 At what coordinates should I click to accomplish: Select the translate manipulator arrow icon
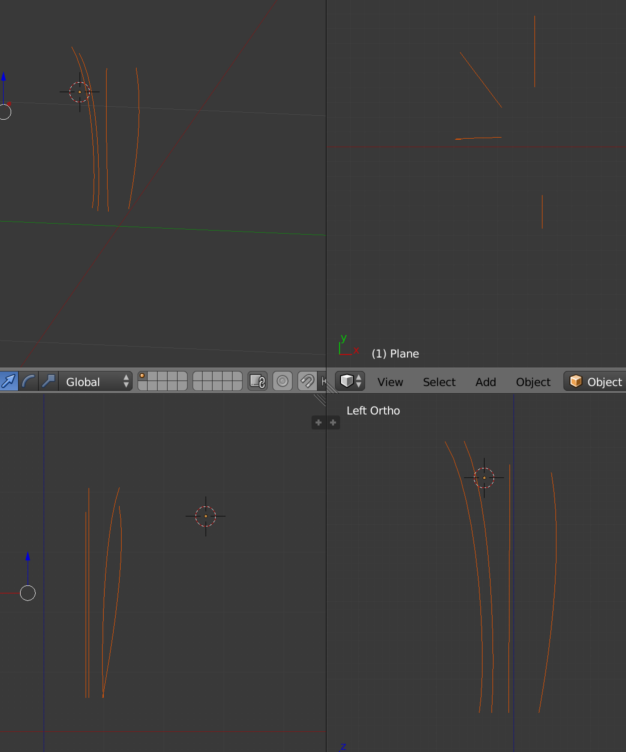tap(8, 381)
